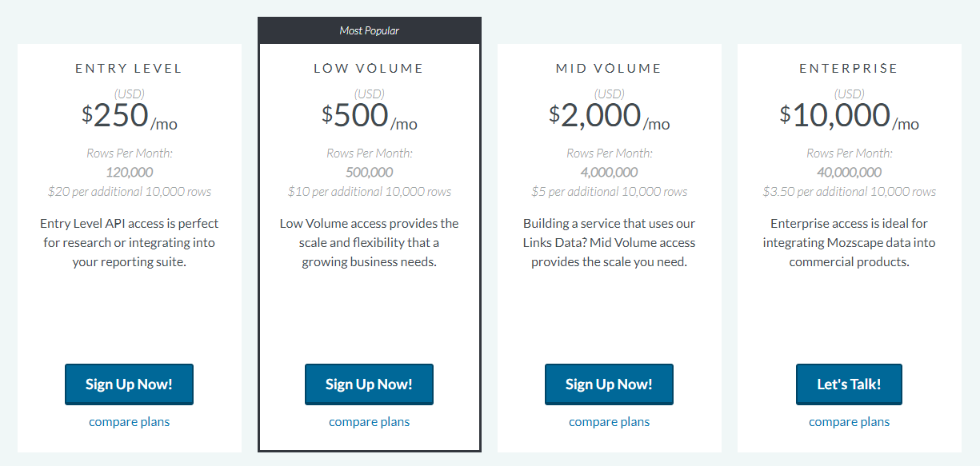Click the $2,000/mo price
The width and height of the screenshot is (980, 466).
(609, 117)
